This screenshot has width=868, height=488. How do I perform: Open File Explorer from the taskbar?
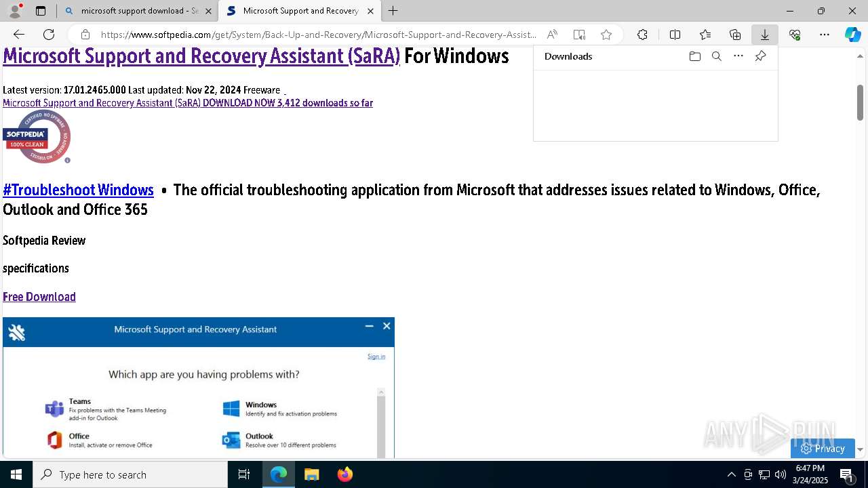pyautogui.click(x=311, y=474)
